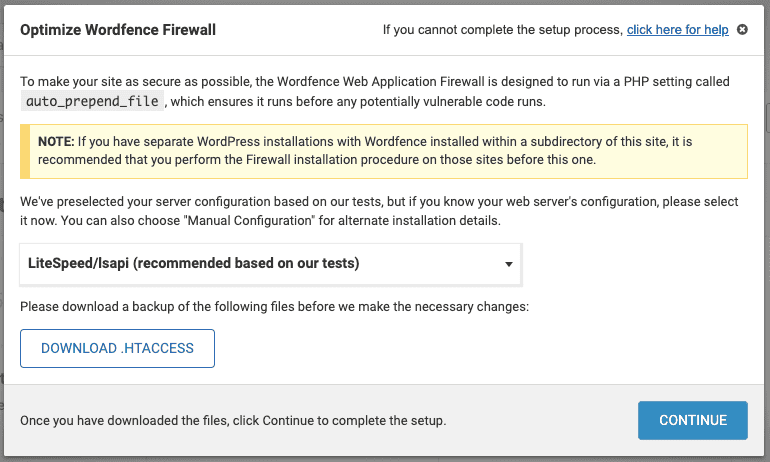Click the "Please download a backup" line

(274, 306)
